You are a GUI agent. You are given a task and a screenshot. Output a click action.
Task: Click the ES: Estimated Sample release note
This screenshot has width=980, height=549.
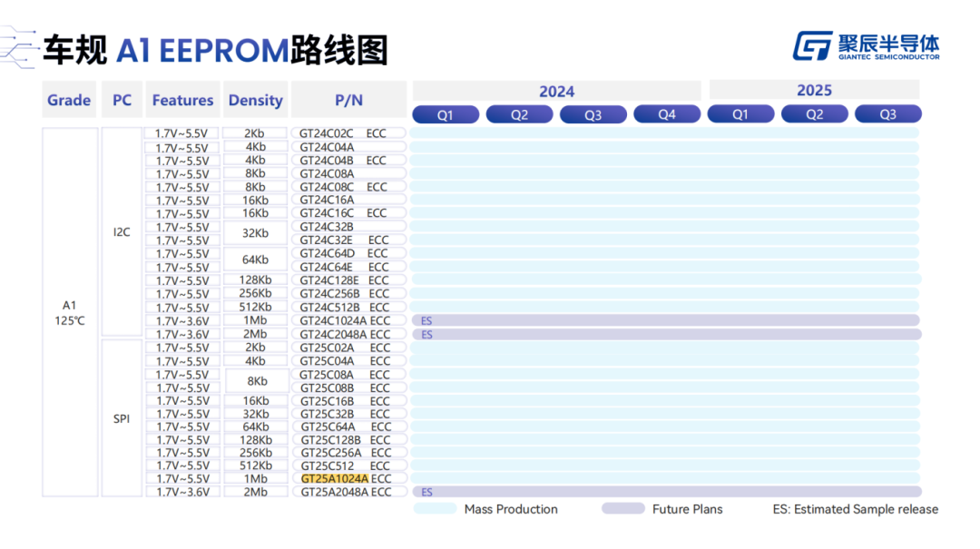pos(855,509)
